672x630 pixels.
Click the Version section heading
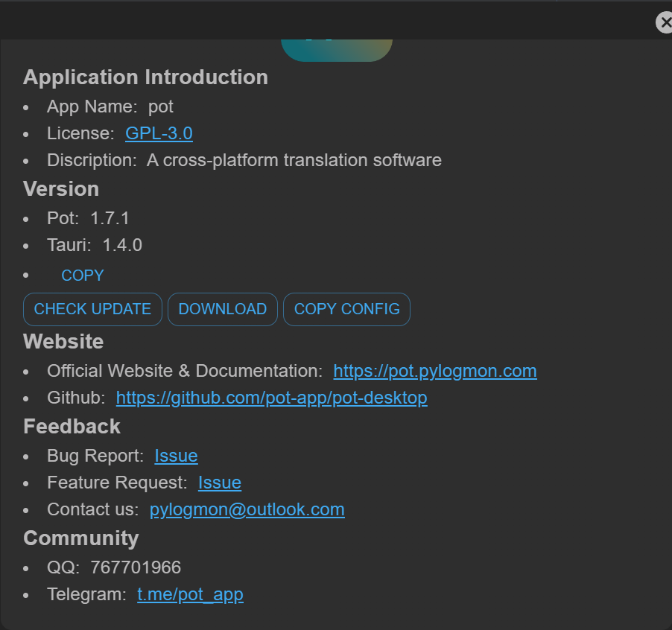tap(60, 188)
